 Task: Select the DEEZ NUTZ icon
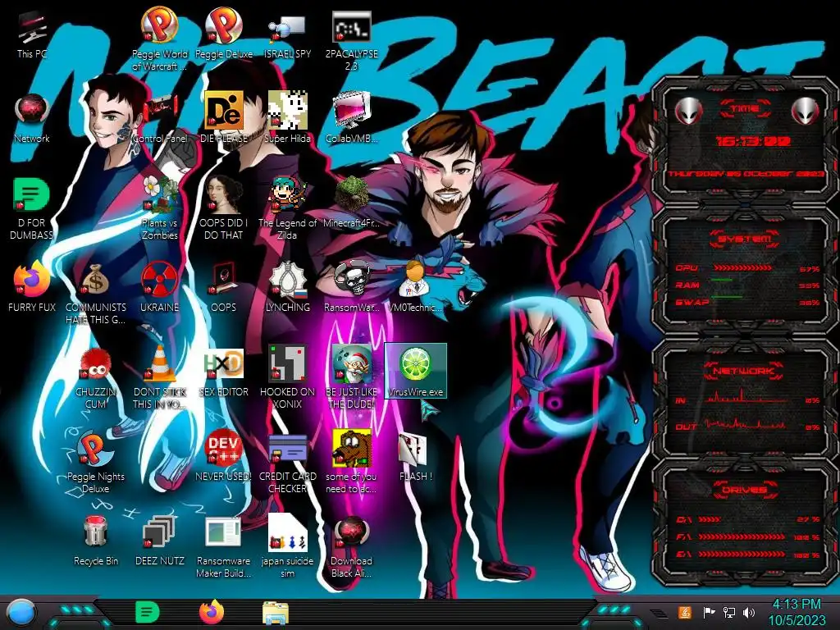(160, 541)
